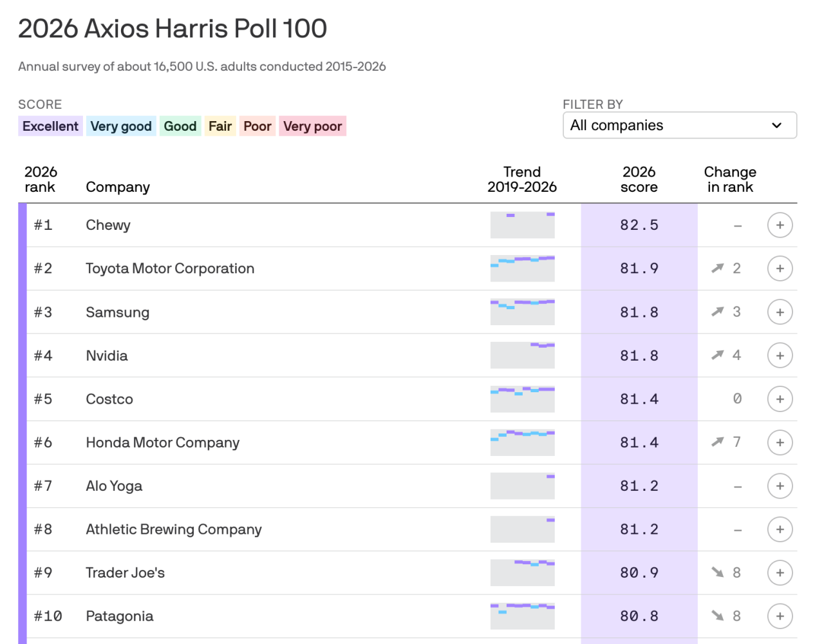This screenshot has height=644, width=815.
Task: Select the Good score legend swatch
Action: tap(180, 126)
